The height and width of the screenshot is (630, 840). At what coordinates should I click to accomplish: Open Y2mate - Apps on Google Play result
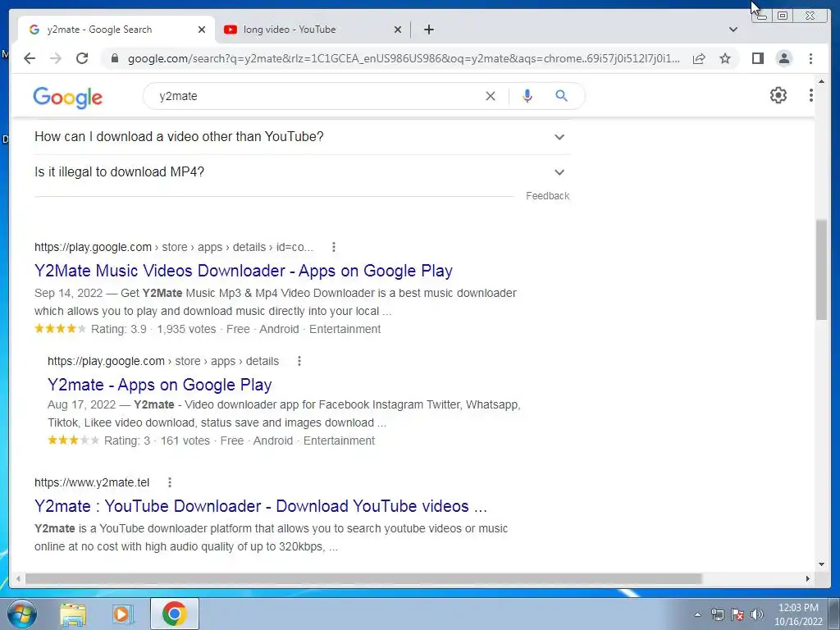click(x=160, y=385)
